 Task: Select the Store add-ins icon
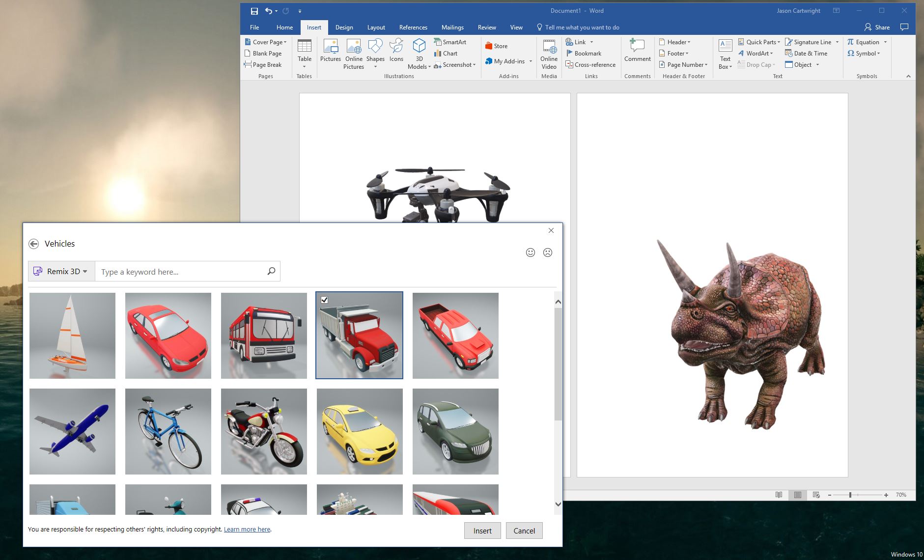point(498,45)
